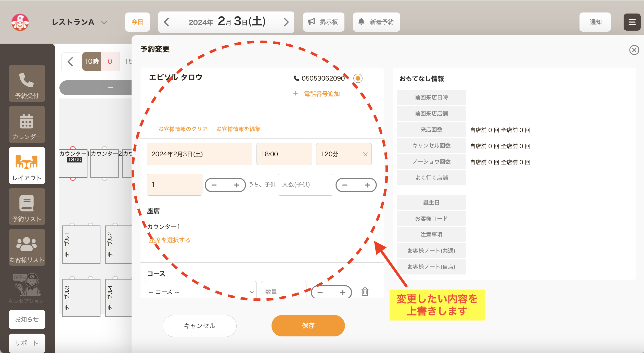Image resolution: width=644 pixels, height=353 pixels.
Task: Increase guest count with plus
Action: click(x=237, y=185)
